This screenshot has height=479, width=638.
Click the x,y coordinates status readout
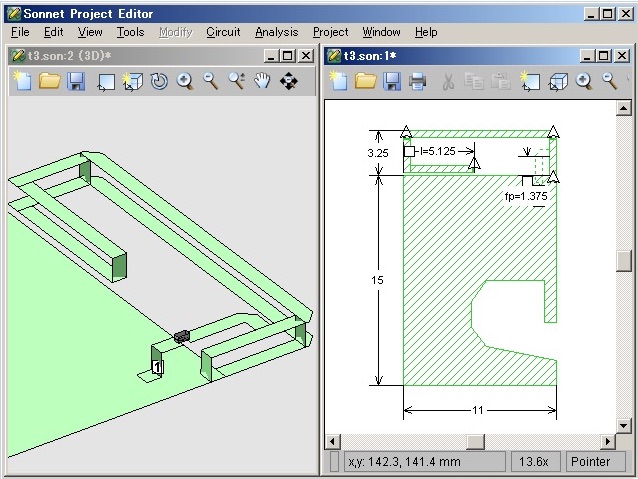click(424, 462)
